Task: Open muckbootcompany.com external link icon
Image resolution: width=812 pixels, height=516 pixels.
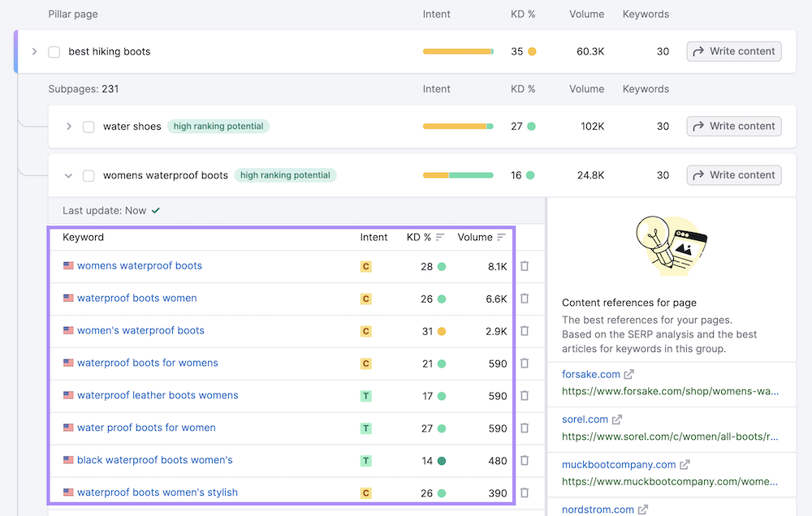Action: [x=685, y=465]
